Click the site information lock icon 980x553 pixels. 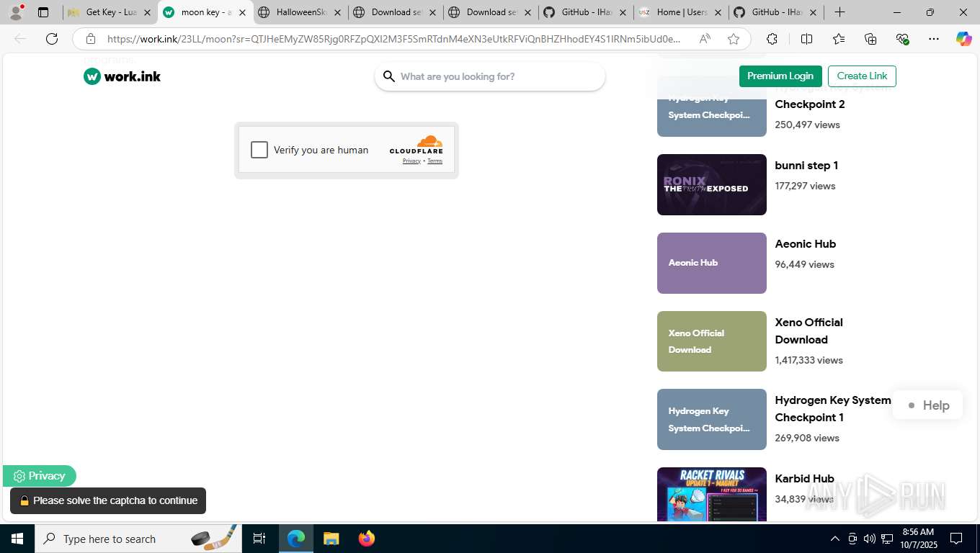(90, 39)
